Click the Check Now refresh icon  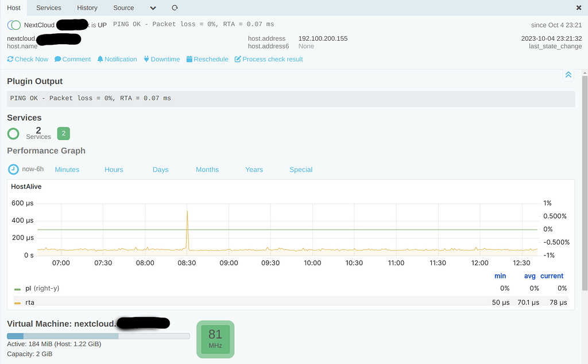click(x=9, y=59)
